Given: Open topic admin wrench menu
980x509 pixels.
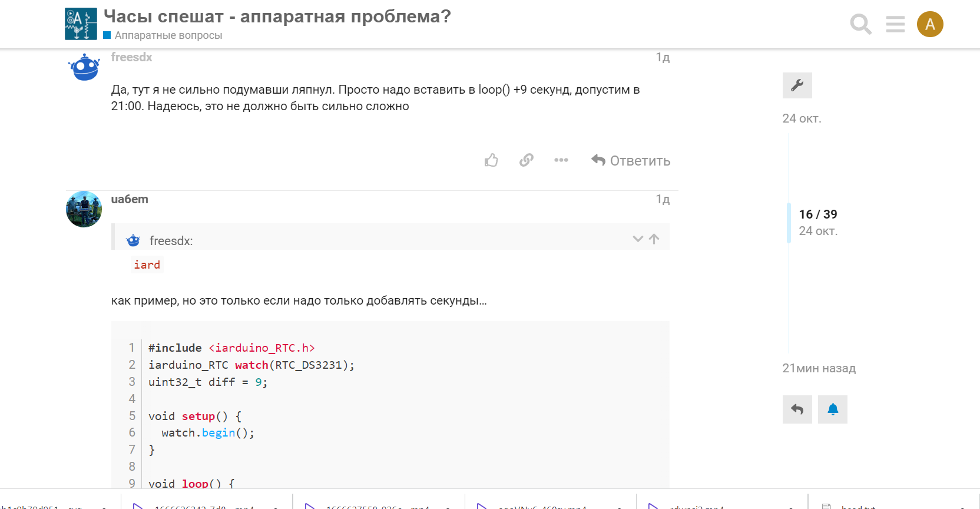Looking at the screenshot, I should point(797,85).
